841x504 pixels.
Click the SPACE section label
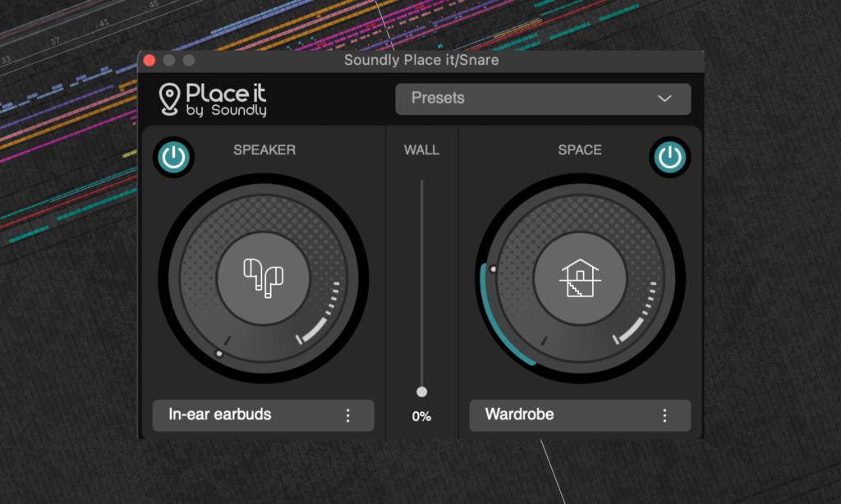[580, 150]
